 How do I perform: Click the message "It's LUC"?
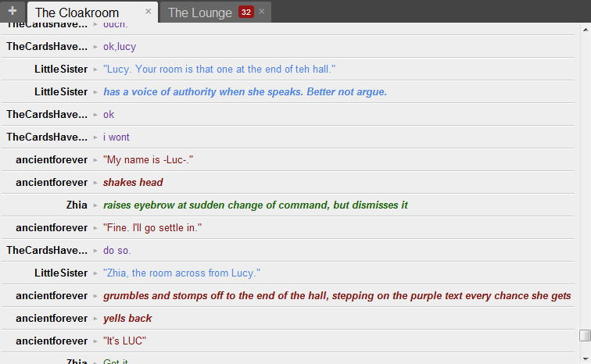pos(124,341)
